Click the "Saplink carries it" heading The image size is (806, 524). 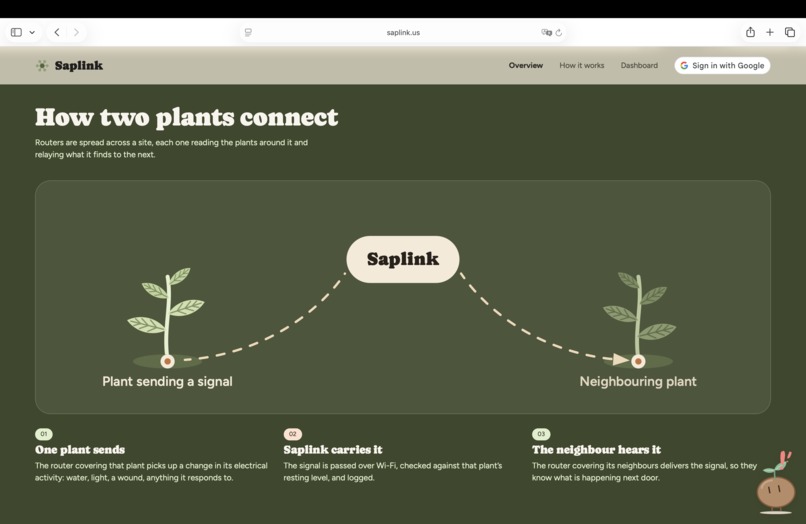pos(333,449)
